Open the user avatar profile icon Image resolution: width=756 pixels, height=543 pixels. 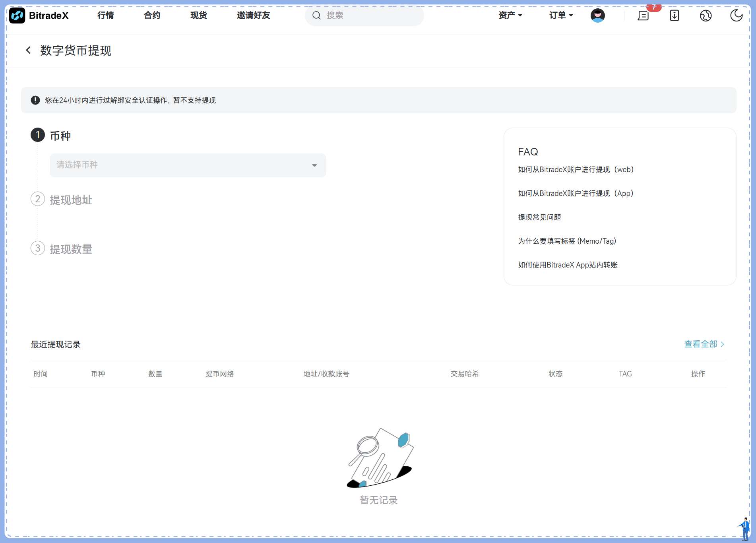click(x=597, y=16)
